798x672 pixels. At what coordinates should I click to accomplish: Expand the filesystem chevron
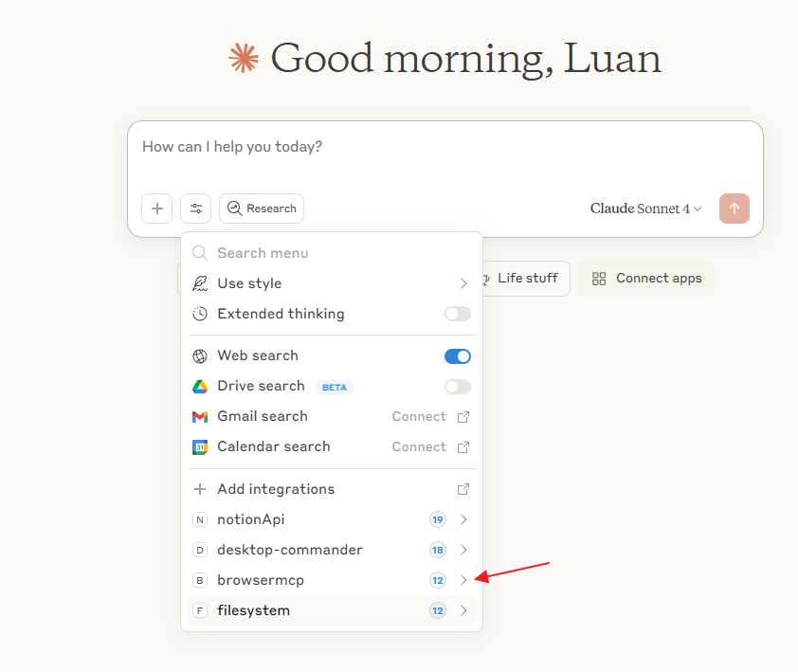(x=463, y=610)
